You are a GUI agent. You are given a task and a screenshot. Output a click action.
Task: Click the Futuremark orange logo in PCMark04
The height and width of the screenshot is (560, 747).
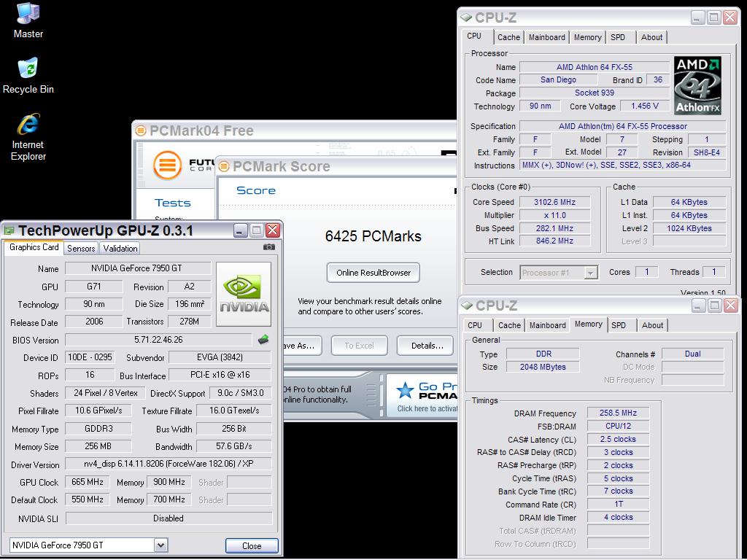pyautogui.click(x=167, y=165)
